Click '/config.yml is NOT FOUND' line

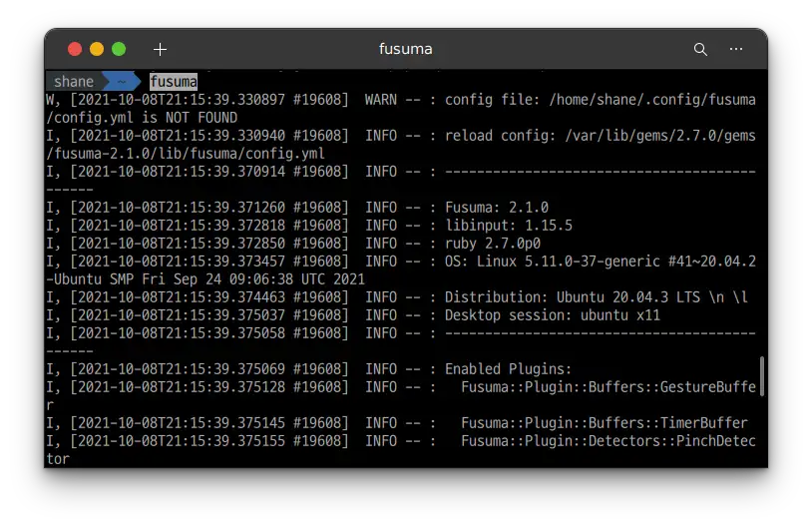[x=142, y=118]
